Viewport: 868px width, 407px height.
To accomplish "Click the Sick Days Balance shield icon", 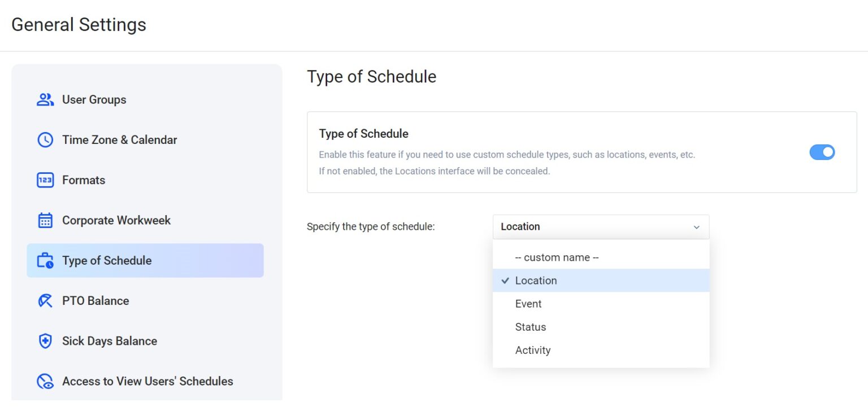I will pos(45,341).
